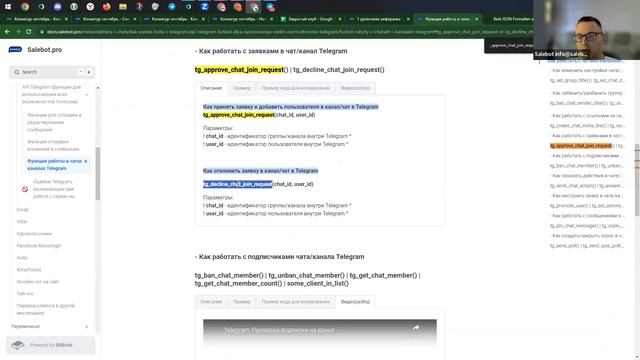Open Chrome from the taskbar
The width and height of the screenshot is (640, 360).
coord(25,7)
